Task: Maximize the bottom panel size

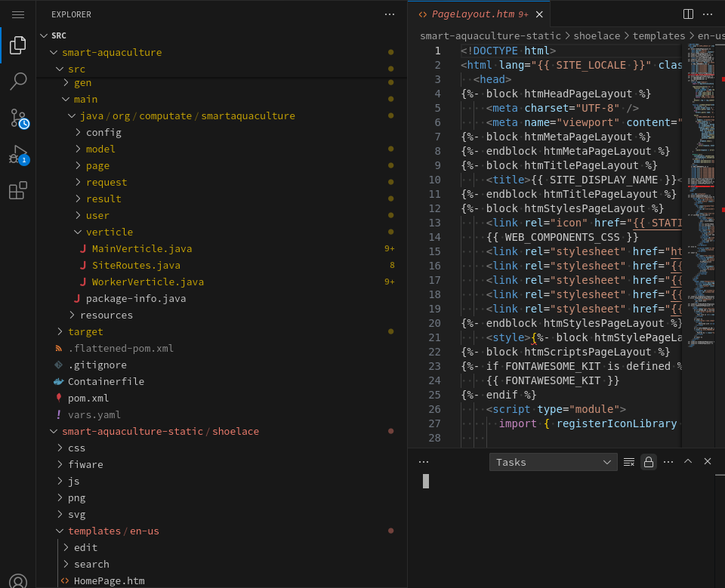Action: tap(688, 461)
